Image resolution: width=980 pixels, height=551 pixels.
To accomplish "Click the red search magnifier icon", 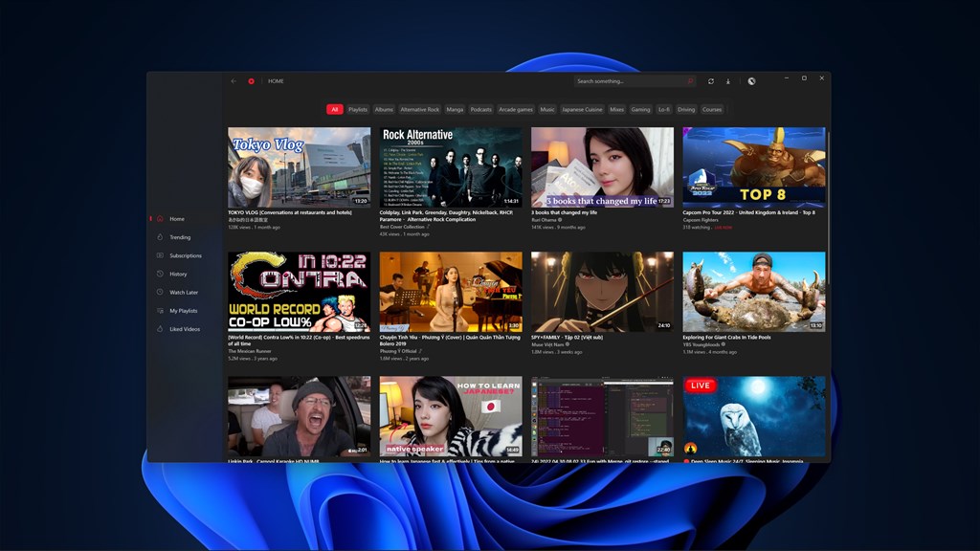I will (x=690, y=81).
